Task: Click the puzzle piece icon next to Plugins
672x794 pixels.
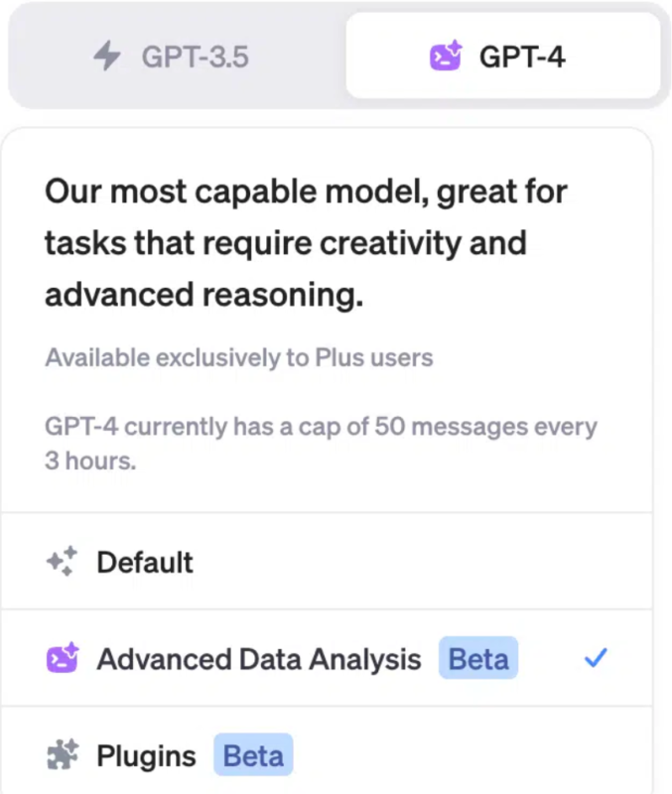Action: coord(61,755)
